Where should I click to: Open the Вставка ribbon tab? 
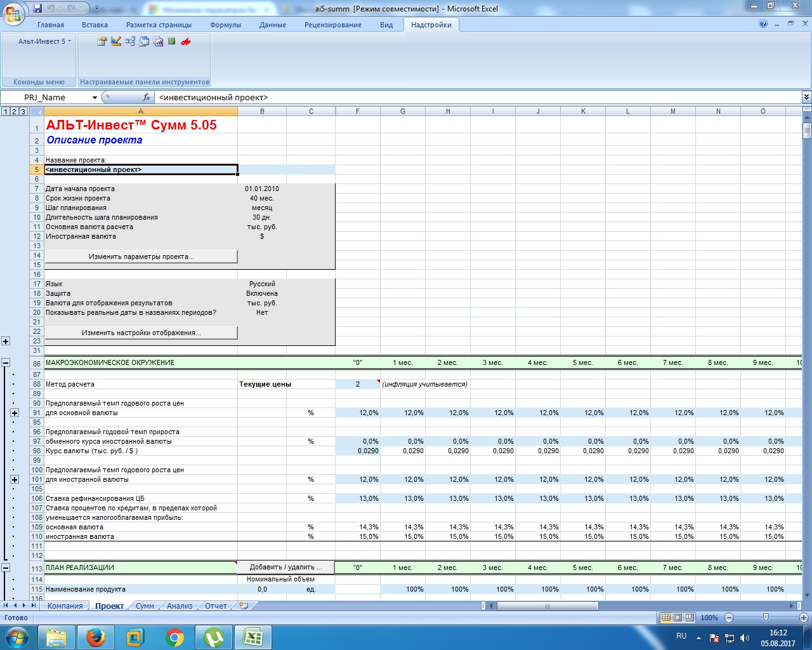[x=95, y=25]
